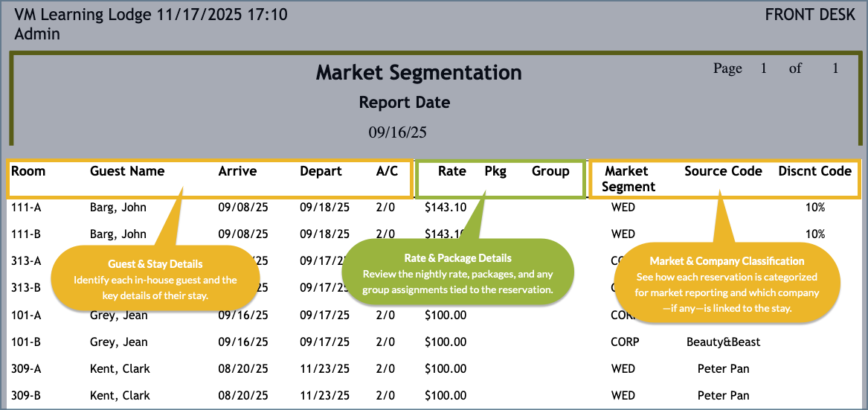Click the Depart column header
Image resolution: width=868 pixels, height=410 pixels.
(321, 171)
